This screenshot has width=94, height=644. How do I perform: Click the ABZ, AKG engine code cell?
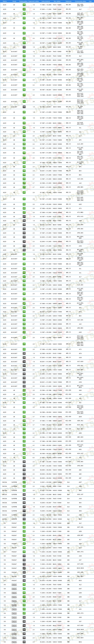[80, 437]
